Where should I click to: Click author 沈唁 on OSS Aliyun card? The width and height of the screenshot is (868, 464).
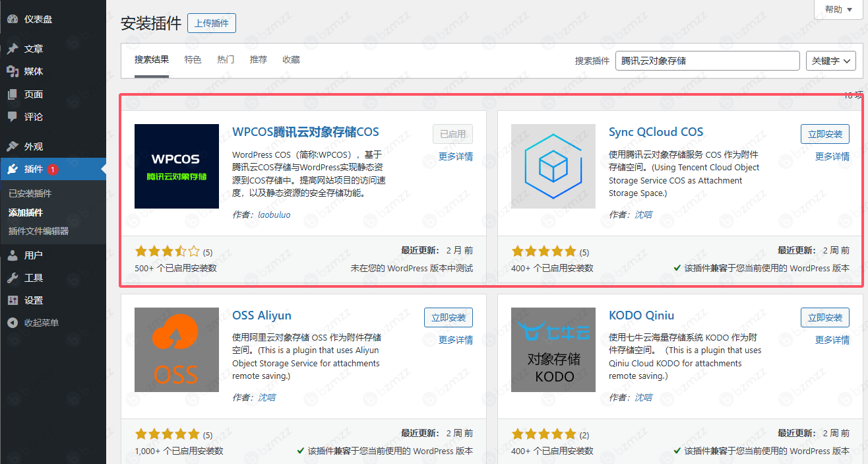[x=266, y=397]
